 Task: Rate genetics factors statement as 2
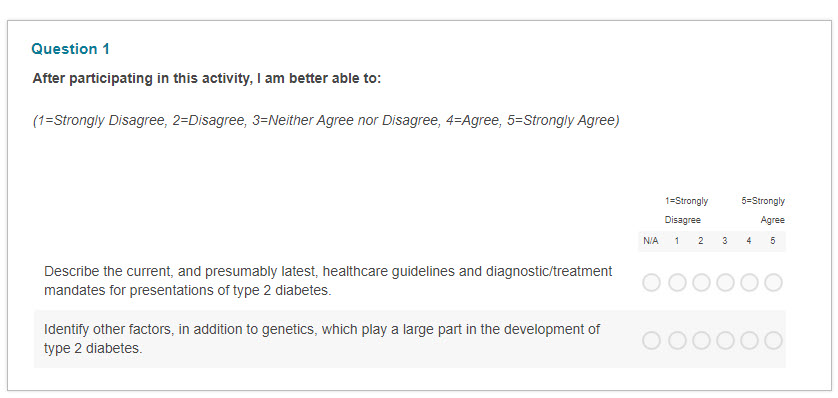(x=701, y=340)
